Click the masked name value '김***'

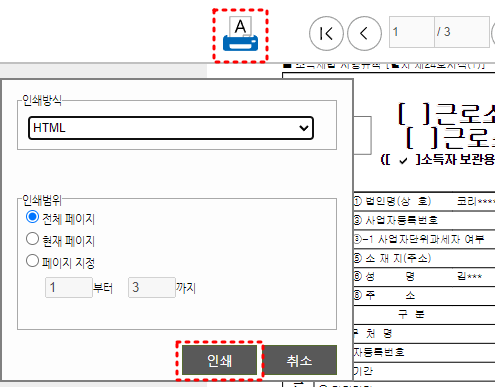pyautogui.click(x=469, y=276)
